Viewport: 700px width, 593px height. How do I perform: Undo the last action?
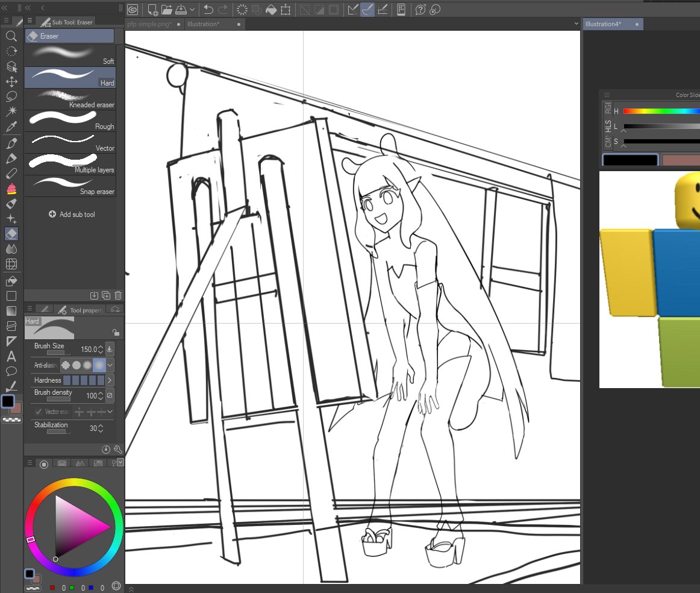click(208, 10)
